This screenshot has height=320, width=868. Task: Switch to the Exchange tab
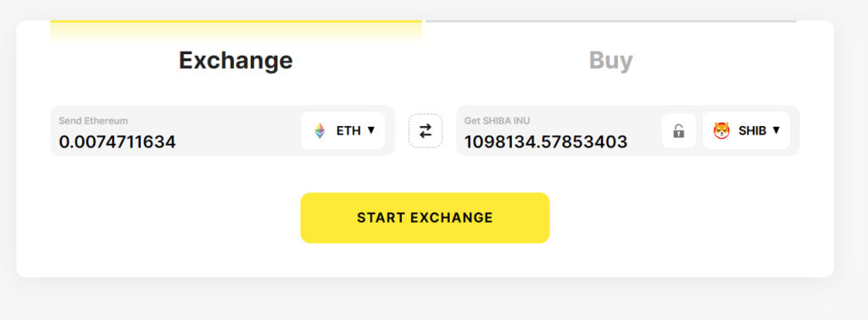[236, 60]
